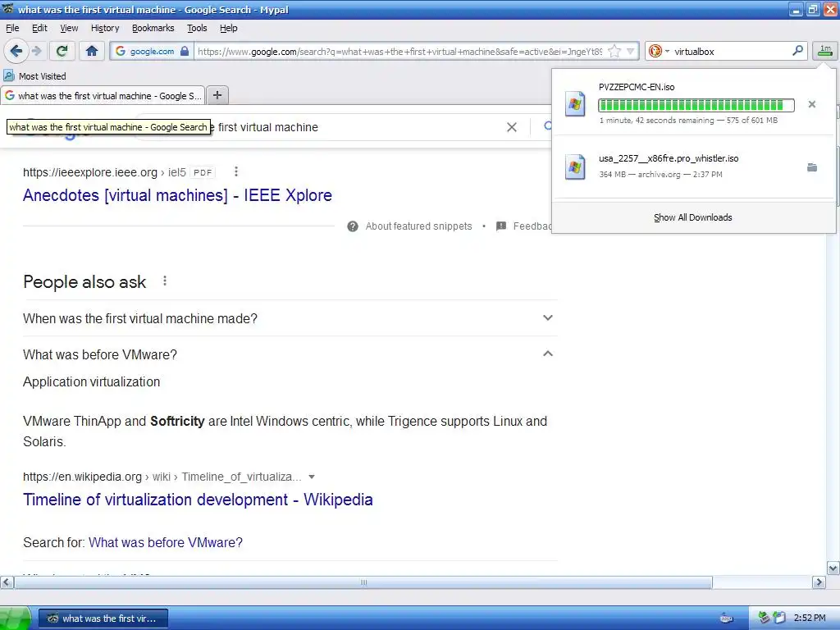Expand When was the first virtual machine made
The width and height of the screenshot is (840, 630).
click(290, 318)
